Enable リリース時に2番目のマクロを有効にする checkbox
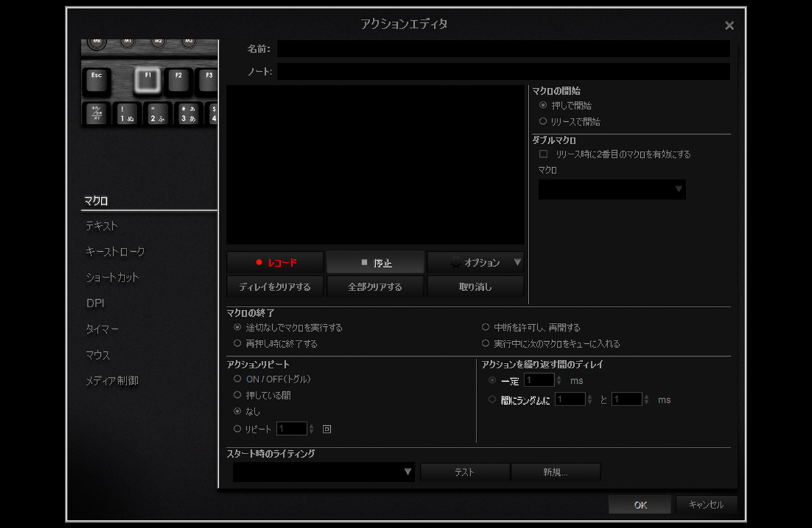This screenshot has width=812, height=528. pos(543,154)
